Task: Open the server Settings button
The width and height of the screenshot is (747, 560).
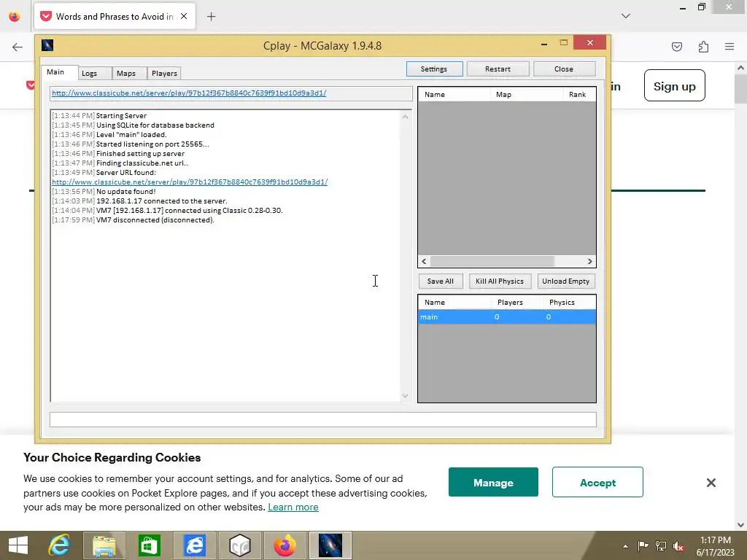Action: tap(434, 69)
